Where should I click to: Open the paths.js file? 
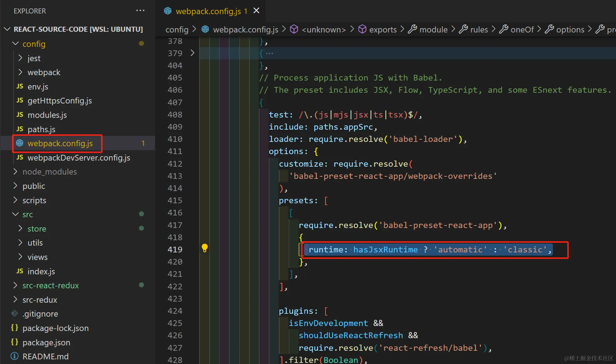click(x=41, y=129)
